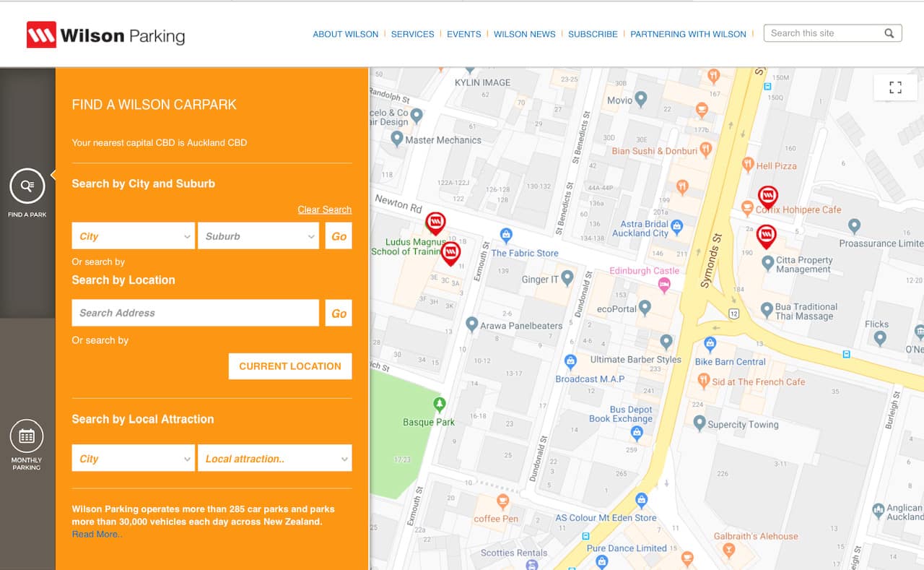Follow the Read More.. link
This screenshot has height=570, width=924.
pos(97,535)
